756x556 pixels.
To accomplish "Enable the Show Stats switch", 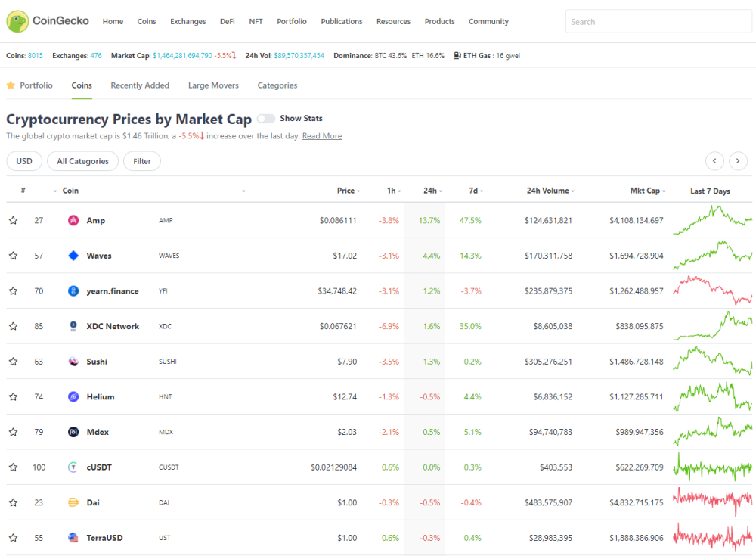I will tap(265, 118).
